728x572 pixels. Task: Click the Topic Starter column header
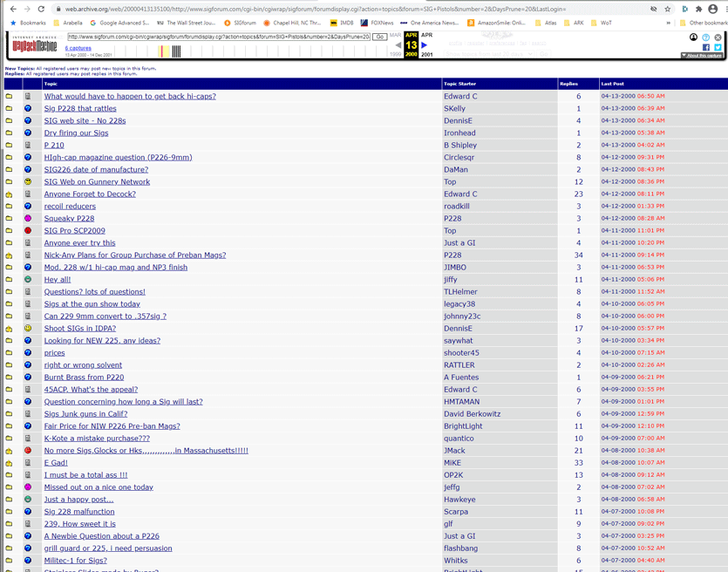[x=459, y=84]
